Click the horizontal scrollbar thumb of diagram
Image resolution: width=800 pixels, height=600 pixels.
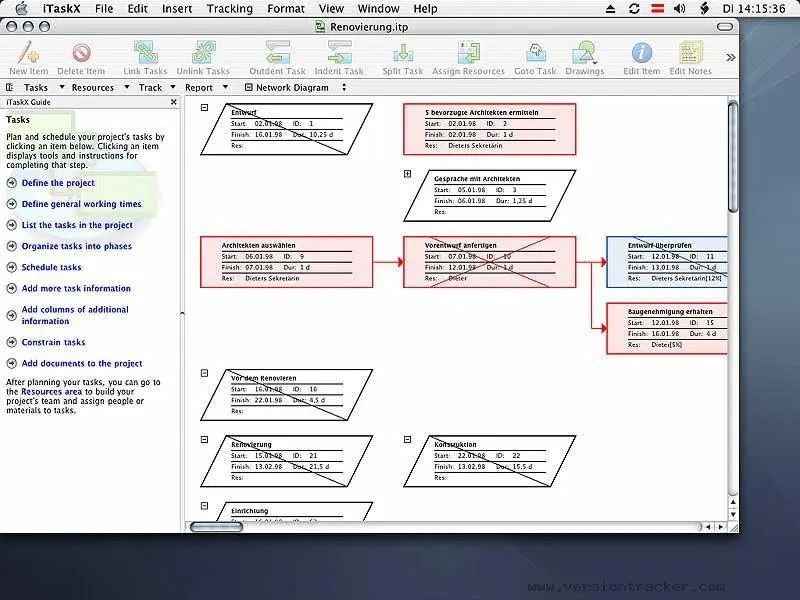(x=216, y=527)
